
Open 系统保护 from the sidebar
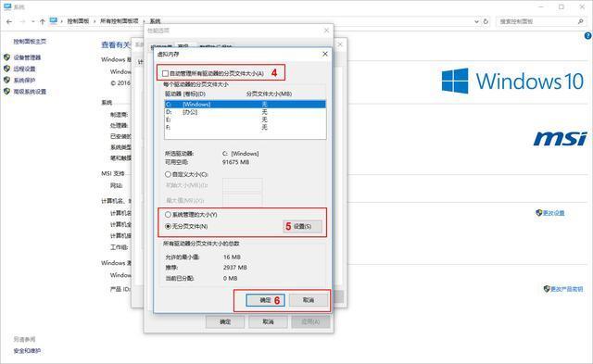click(25, 81)
